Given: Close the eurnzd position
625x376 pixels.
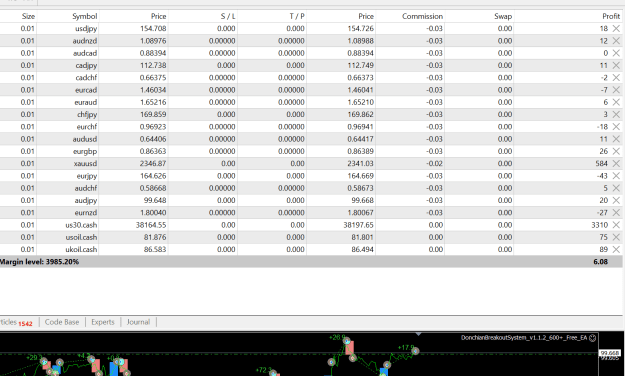Looking at the screenshot, I should click(616, 213).
